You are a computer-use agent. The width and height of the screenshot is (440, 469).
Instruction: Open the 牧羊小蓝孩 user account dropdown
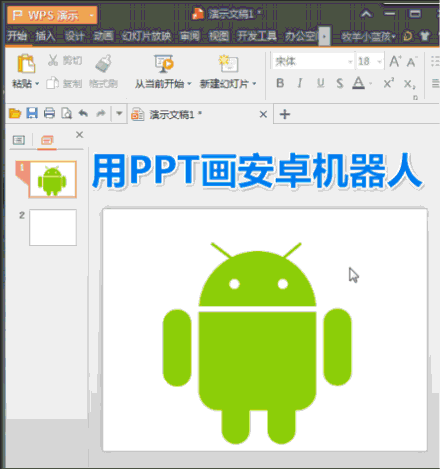tap(368, 36)
